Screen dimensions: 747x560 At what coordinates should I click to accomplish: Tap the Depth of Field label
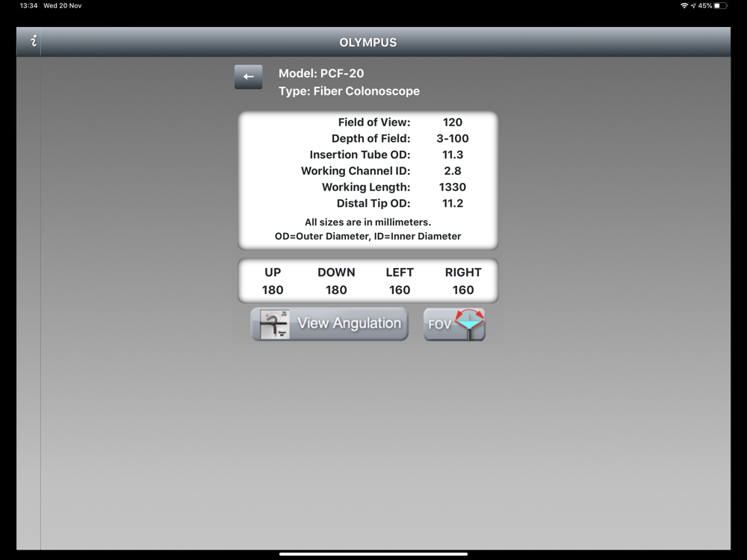coord(371,139)
